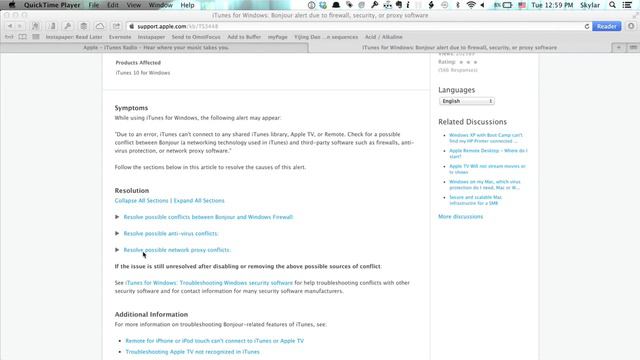Open Secure and scalable Mac infrastructure discussion
This screenshot has height=360, width=640.
[x=476, y=200]
